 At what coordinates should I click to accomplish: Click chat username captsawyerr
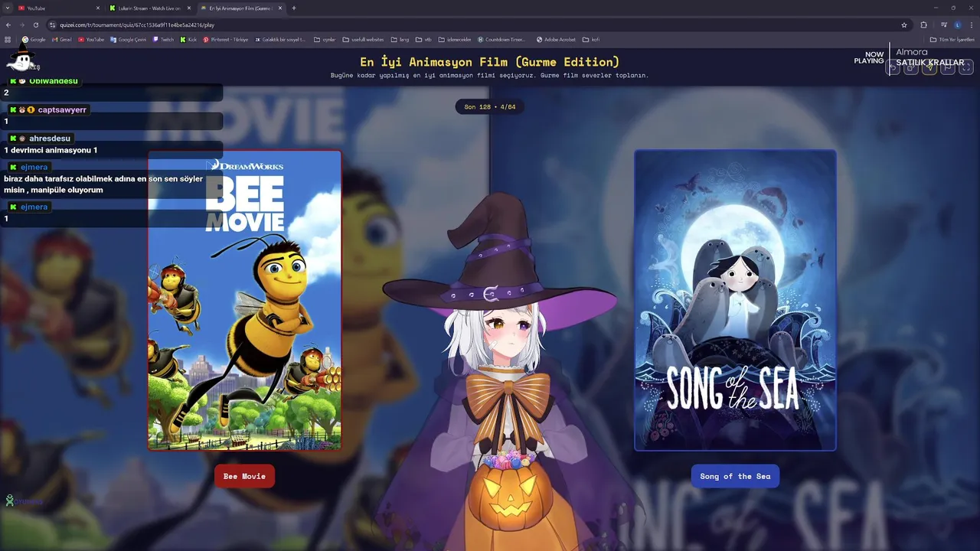click(62, 109)
